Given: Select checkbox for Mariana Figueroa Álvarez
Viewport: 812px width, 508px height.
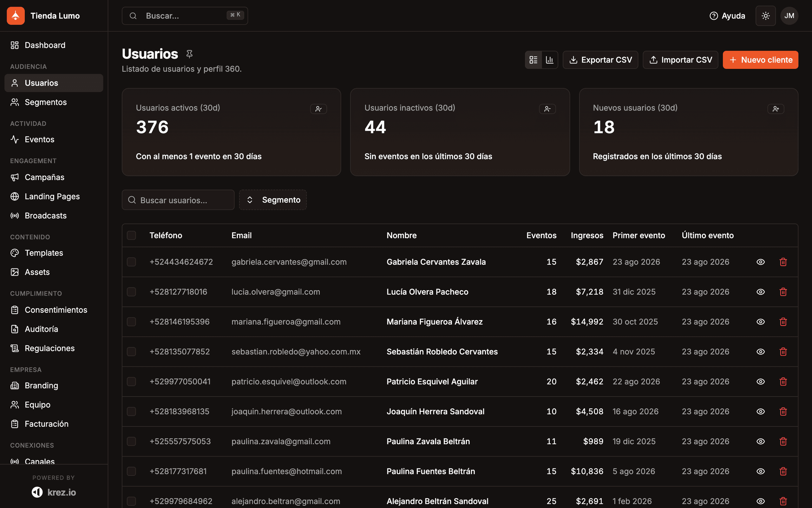Looking at the screenshot, I should pyautogui.click(x=131, y=322).
